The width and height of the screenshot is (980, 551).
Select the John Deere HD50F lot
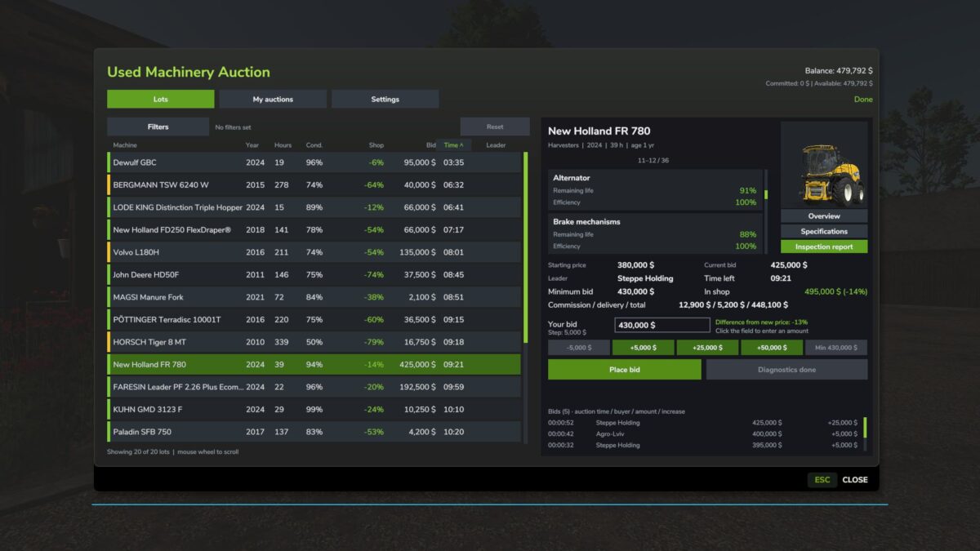coord(314,275)
